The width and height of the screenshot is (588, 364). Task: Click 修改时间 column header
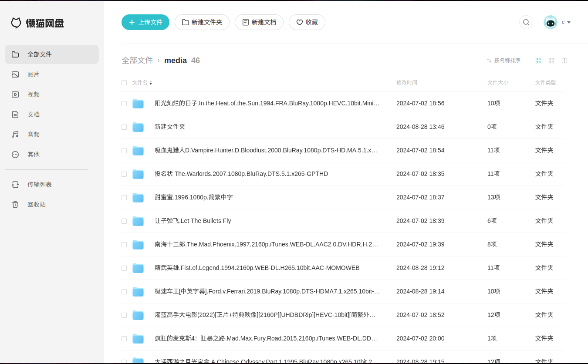point(407,83)
